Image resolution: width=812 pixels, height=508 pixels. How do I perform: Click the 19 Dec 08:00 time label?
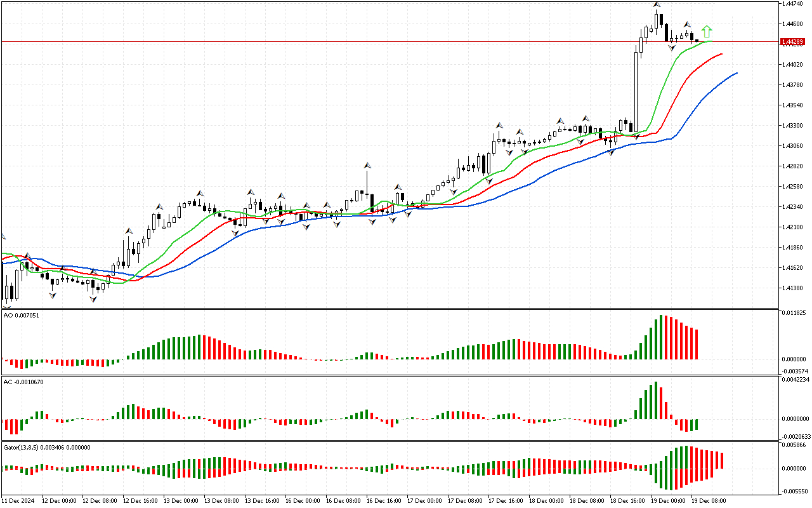(x=709, y=501)
